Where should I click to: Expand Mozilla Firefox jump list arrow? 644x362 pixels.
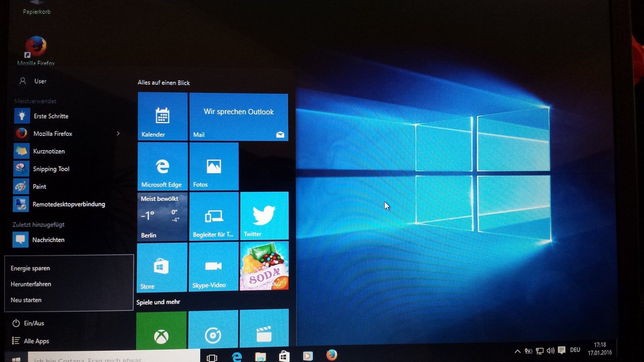click(118, 133)
